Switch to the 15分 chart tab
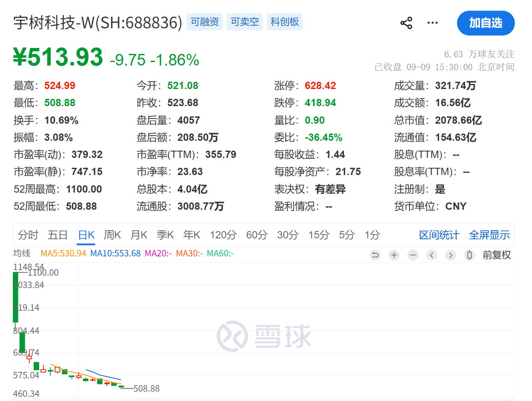The image size is (532, 401). [x=319, y=235]
